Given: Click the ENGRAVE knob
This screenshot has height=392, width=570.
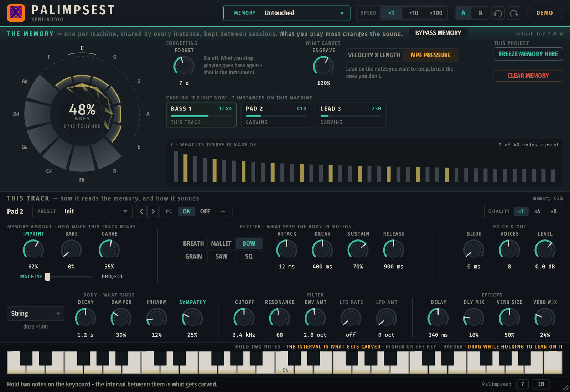Looking at the screenshot, I should pos(323,66).
